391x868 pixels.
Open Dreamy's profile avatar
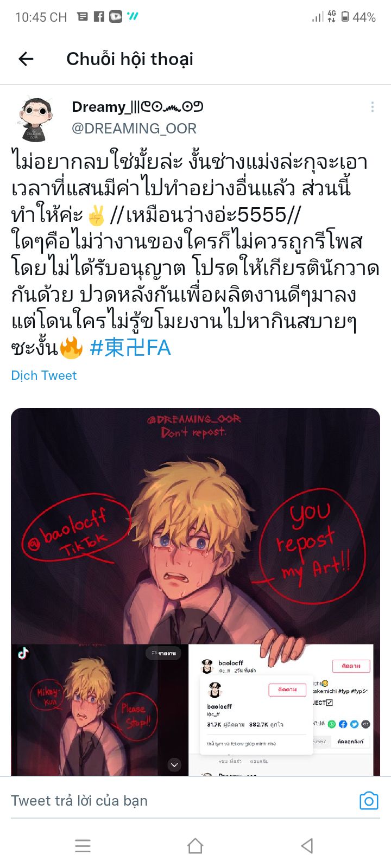(36, 119)
